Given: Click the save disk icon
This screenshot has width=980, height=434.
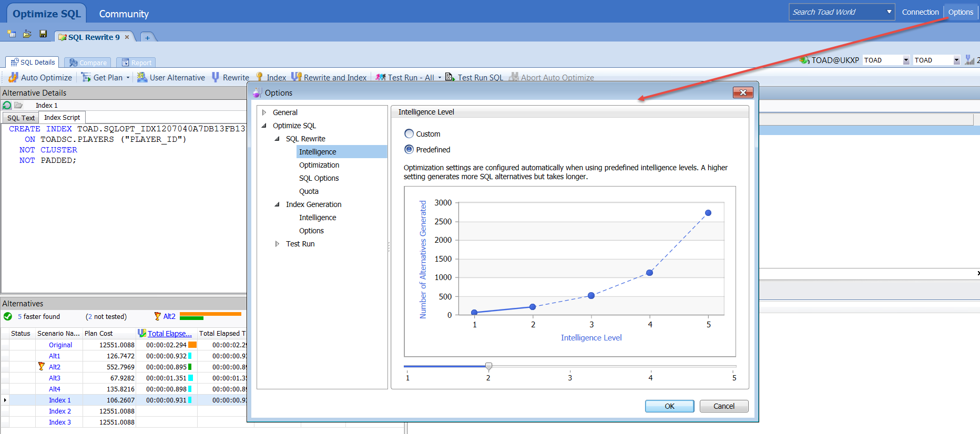Looking at the screenshot, I should 43,34.
